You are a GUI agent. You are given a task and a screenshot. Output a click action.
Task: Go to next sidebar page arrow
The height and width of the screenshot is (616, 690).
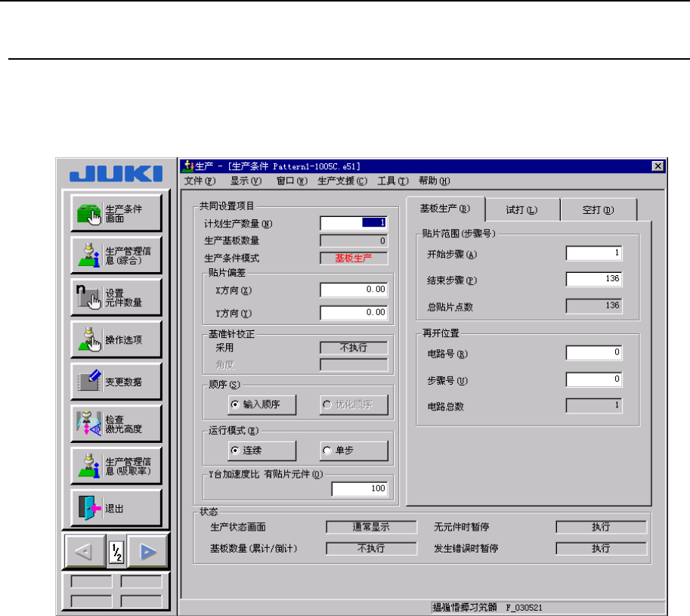coord(147,551)
